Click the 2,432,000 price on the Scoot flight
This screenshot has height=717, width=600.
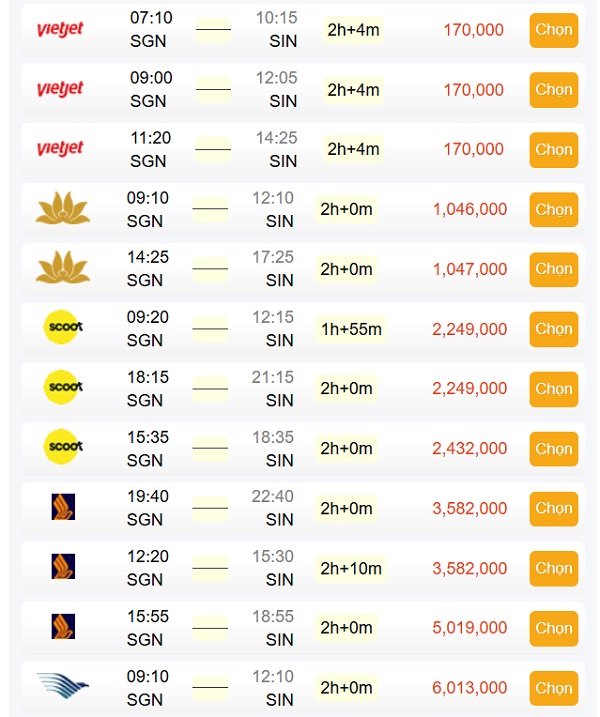point(470,449)
